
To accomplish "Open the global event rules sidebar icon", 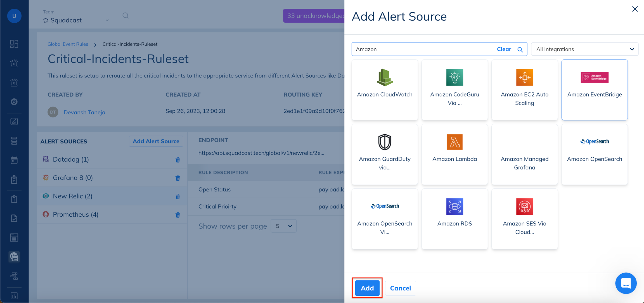I will (x=14, y=257).
